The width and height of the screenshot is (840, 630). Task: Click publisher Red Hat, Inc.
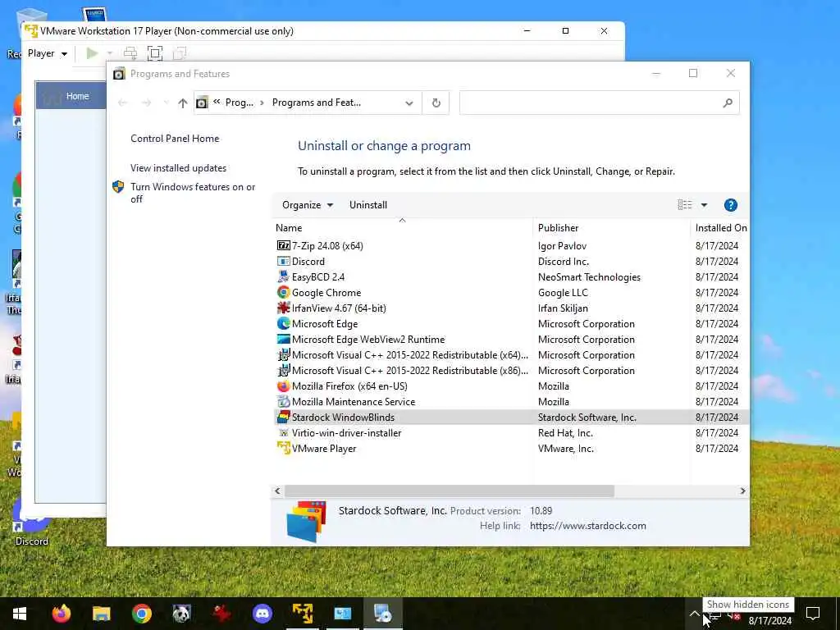(565, 432)
